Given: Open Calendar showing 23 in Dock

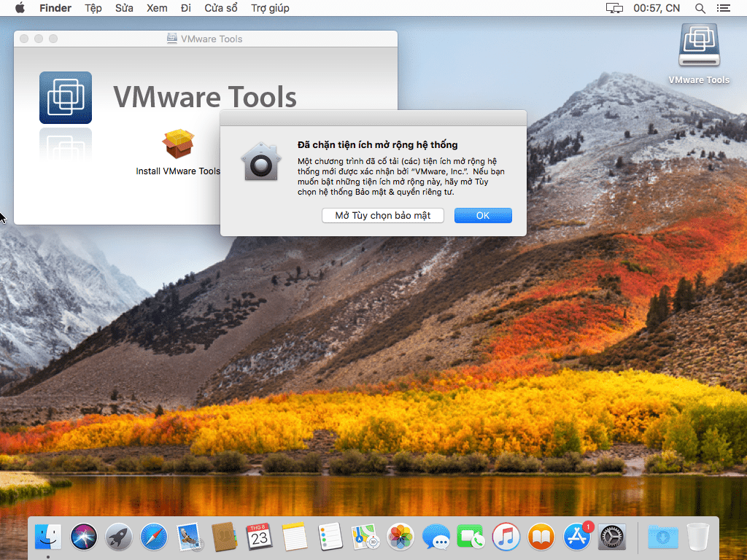Looking at the screenshot, I should (259, 537).
